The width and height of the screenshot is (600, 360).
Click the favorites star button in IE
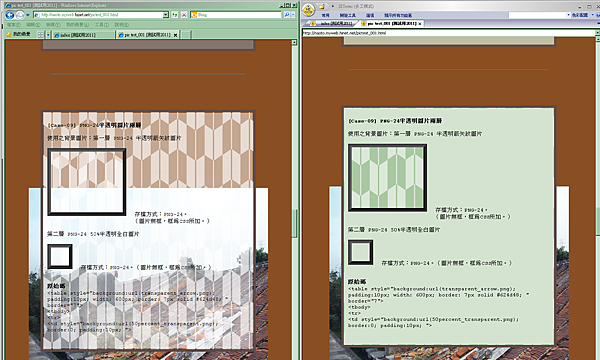(x=18, y=34)
